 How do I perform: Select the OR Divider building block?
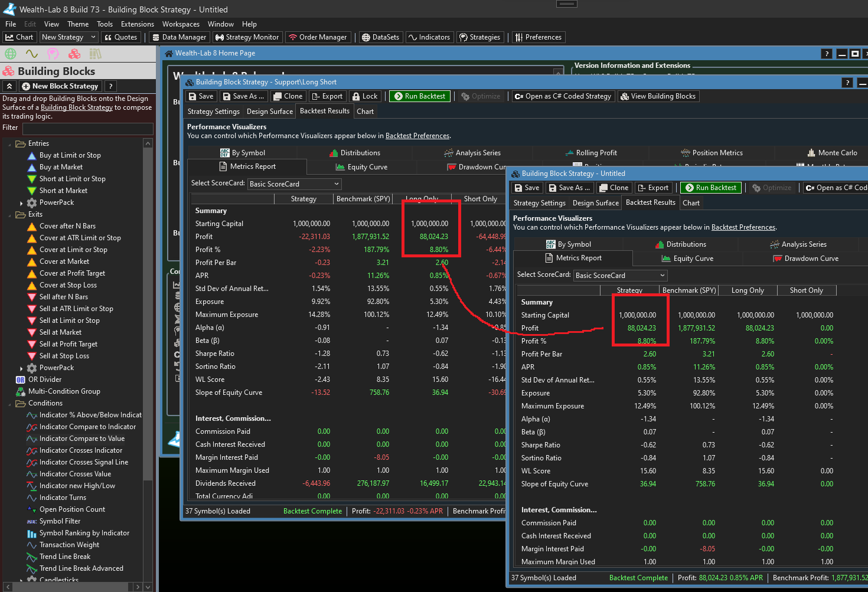click(x=45, y=380)
